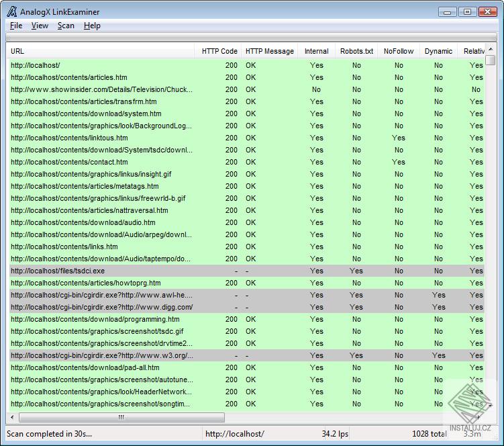Viewport: 504px width, 446px height.
Task: Select the articles/transfrm.htm row
Action: click(x=246, y=101)
